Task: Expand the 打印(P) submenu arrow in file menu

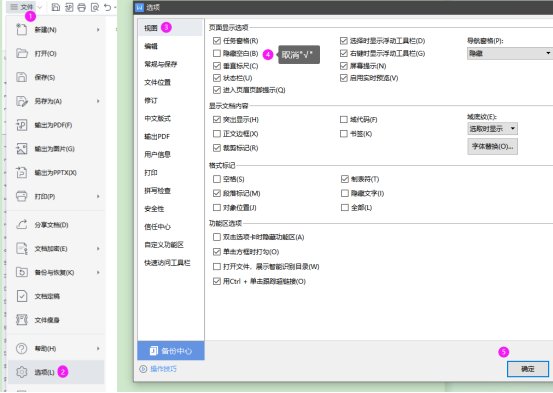Action: click(98, 196)
